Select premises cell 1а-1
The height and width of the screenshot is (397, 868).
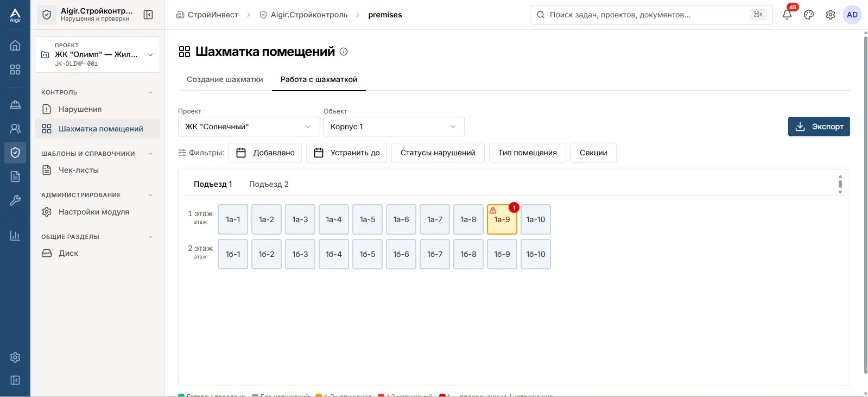pyautogui.click(x=233, y=219)
